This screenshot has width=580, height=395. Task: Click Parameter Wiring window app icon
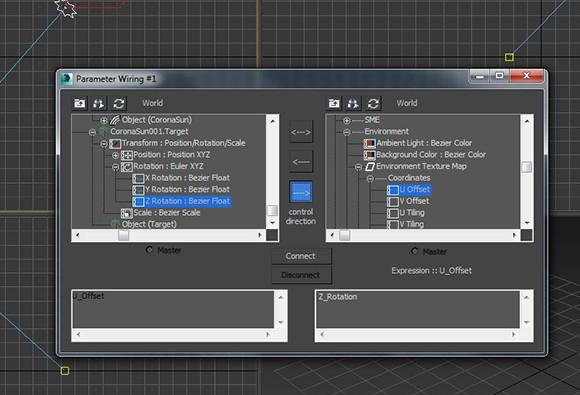point(67,79)
